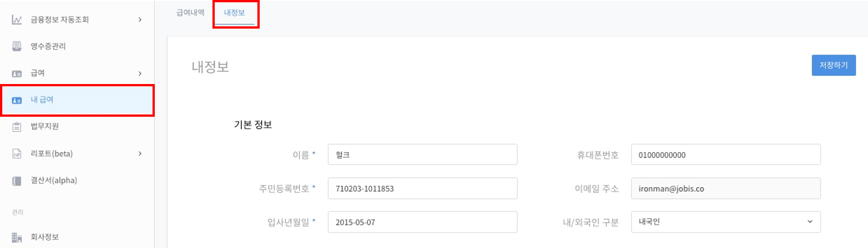Click the 리포트(beta) document icon
The width and height of the screenshot is (868, 248).
click(x=17, y=154)
